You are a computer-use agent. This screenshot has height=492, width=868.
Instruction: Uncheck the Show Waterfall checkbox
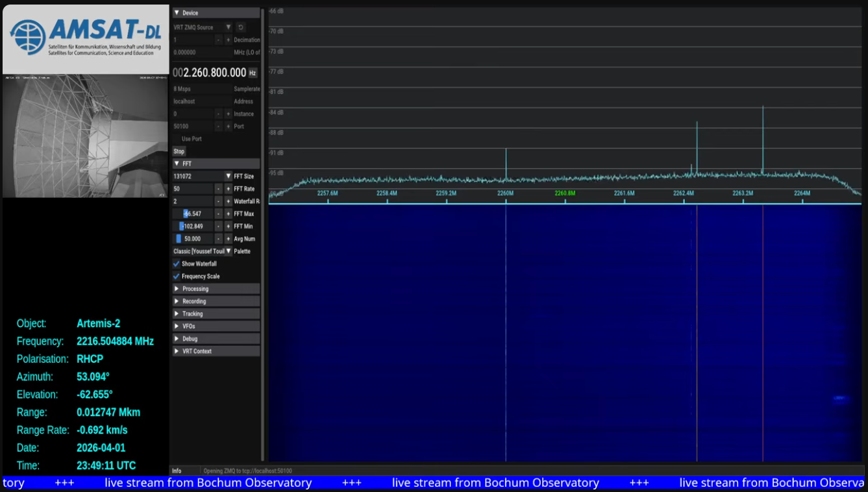coord(176,264)
